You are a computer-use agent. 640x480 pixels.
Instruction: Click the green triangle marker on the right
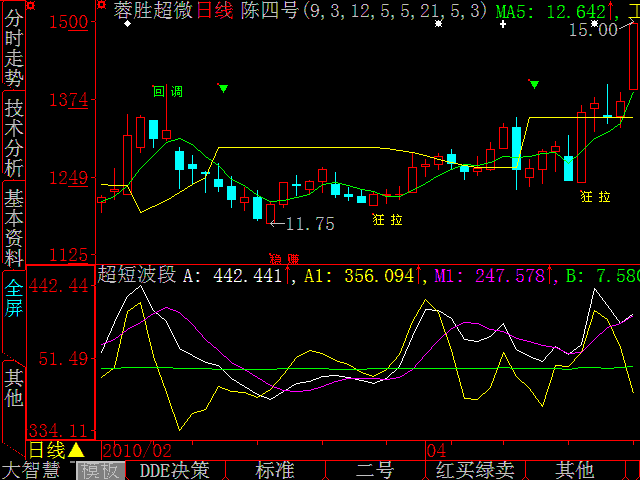pyautogui.click(x=535, y=85)
